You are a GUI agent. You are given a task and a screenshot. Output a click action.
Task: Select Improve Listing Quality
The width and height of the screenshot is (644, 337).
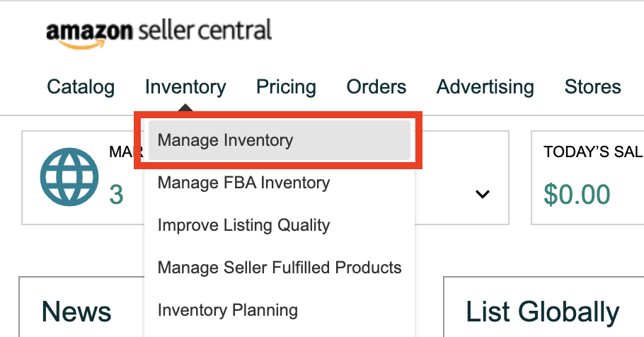(243, 226)
